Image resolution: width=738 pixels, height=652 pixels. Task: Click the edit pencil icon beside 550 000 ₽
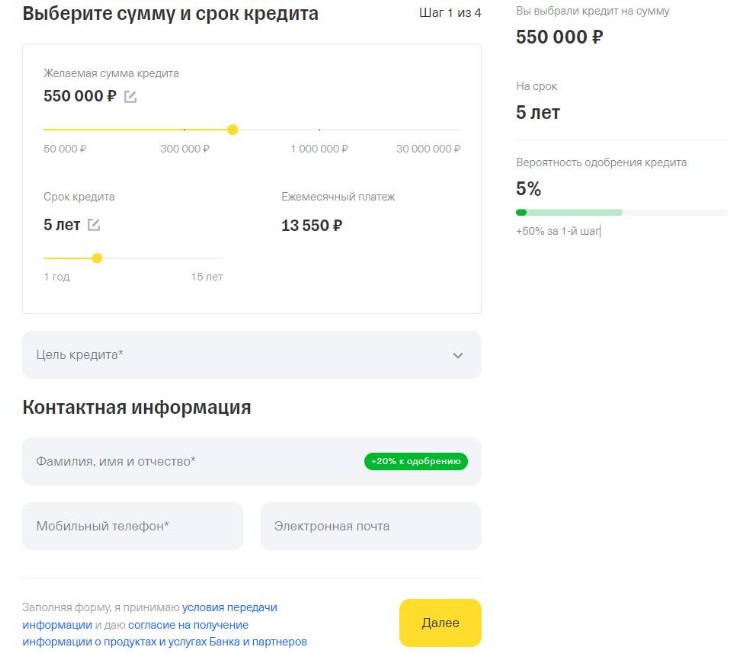pyautogui.click(x=130, y=97)
